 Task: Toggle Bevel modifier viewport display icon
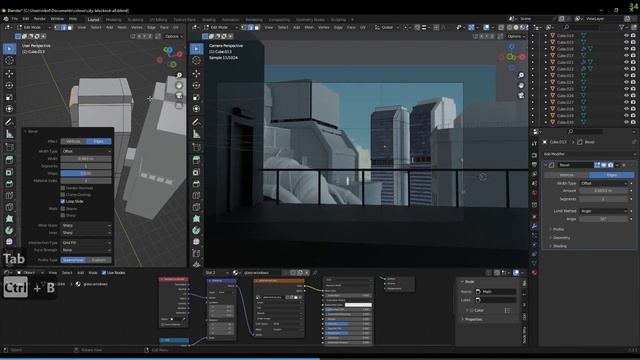(x=604, y=165)
